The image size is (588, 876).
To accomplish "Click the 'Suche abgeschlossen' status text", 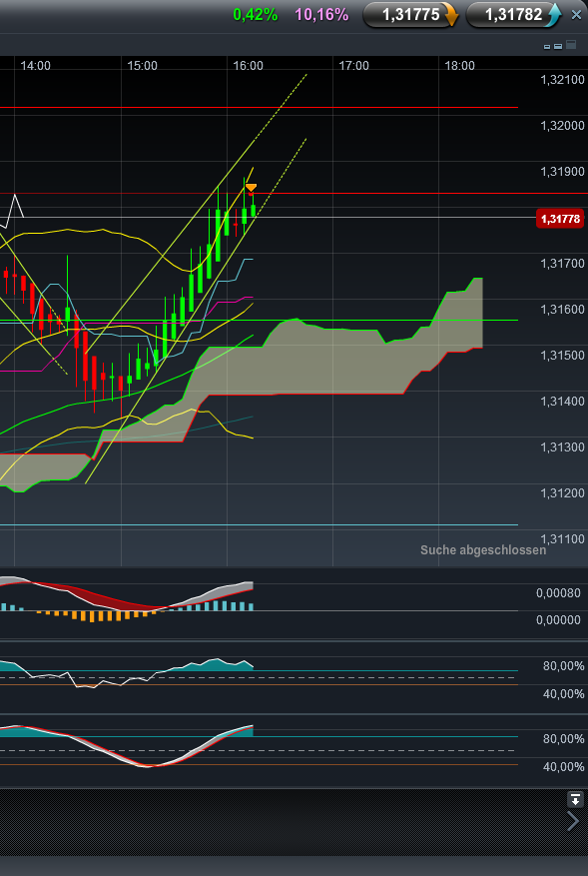I will [483, 550].
